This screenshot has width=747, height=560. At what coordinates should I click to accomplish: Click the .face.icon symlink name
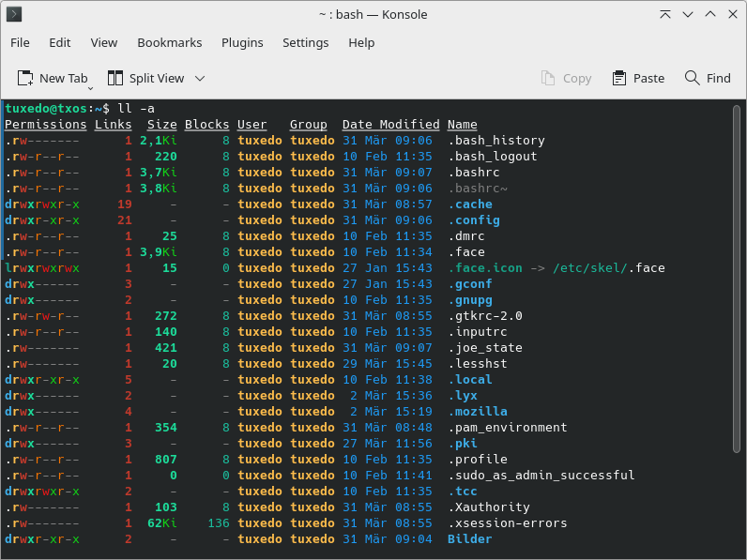485,268
